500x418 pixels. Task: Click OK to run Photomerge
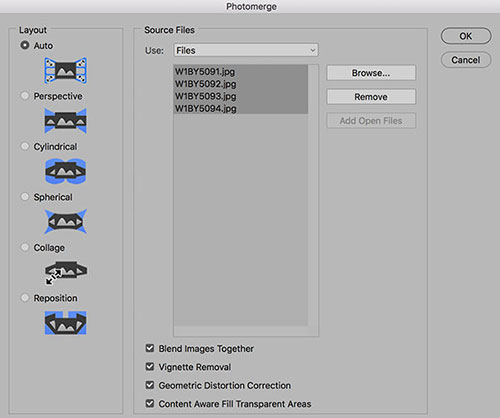[x=466, y=36]
